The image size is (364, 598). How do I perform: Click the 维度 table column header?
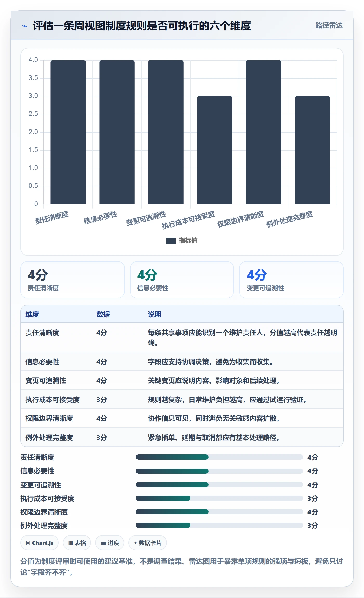pyautogui.click(x=32, y=314)
